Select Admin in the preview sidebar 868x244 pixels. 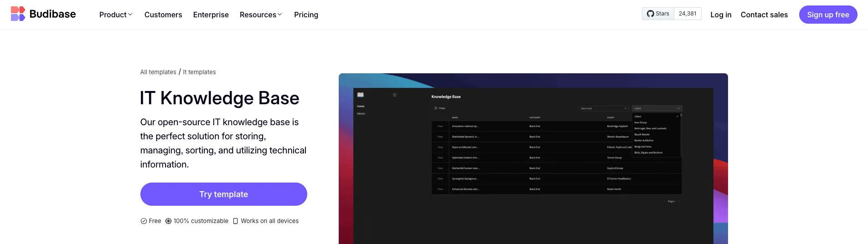point(361,113)
